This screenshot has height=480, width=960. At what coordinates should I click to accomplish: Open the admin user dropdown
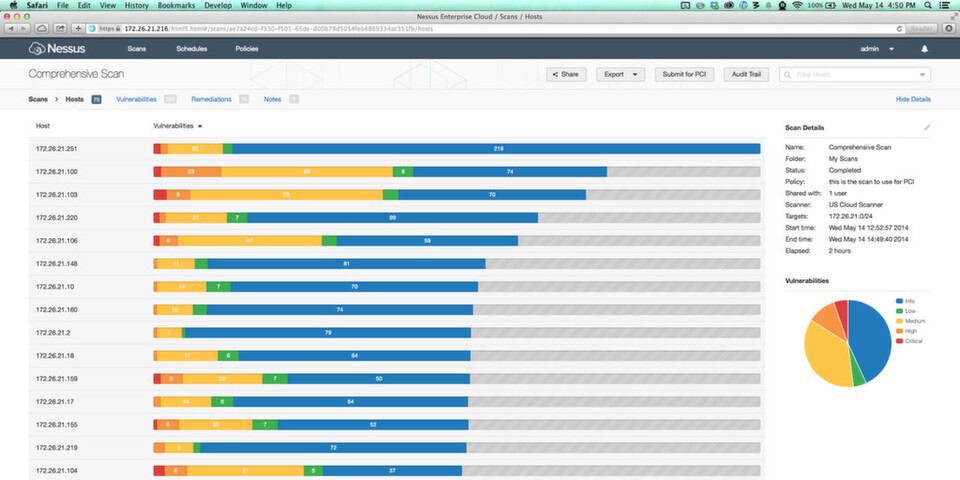pos(877,49)
